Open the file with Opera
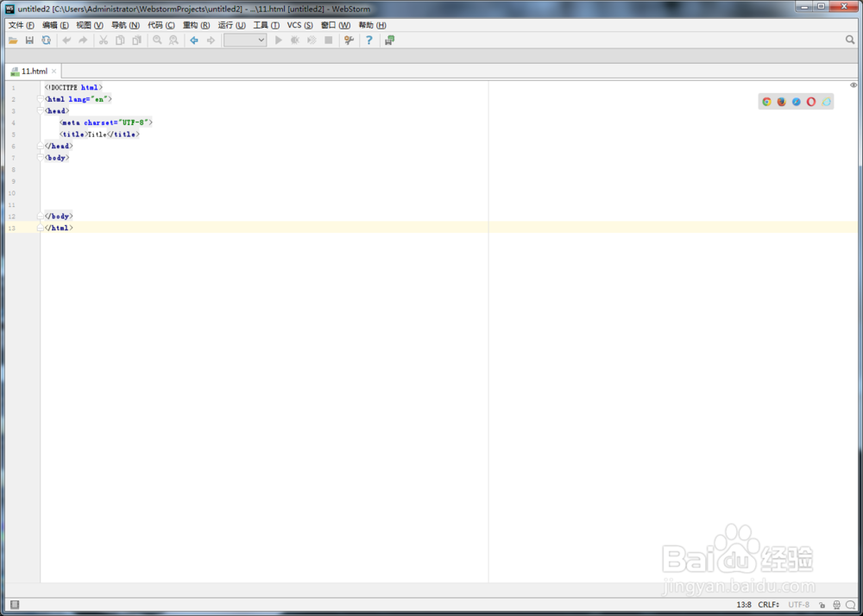This screenshot has width=863, height=616. click(811, 101)
